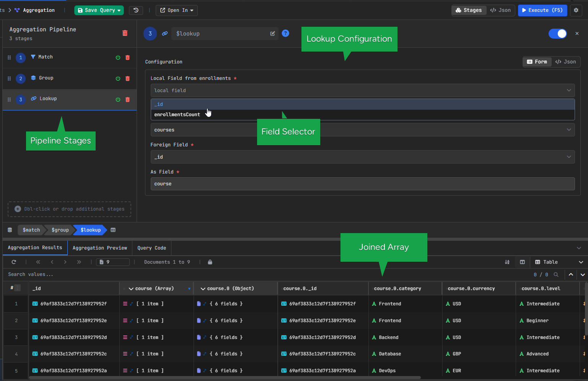Screen dimensions: 588x381
Task: Select Form configuration mode
Action: click(x=537, y=62)
